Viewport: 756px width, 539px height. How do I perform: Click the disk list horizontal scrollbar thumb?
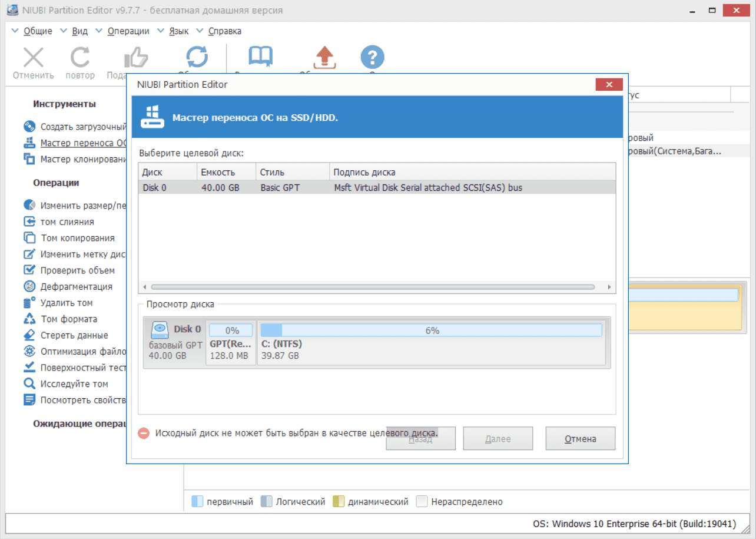[373, 287]
